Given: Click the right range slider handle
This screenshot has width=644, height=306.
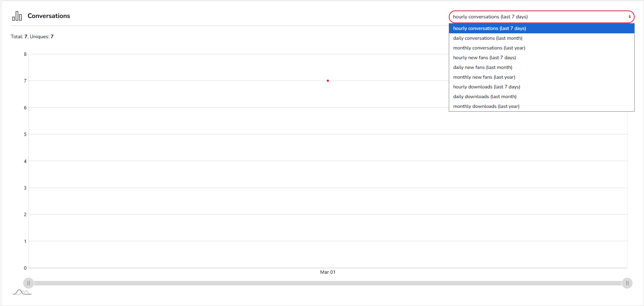Looking at the screenshot, I should coord(627,283).
